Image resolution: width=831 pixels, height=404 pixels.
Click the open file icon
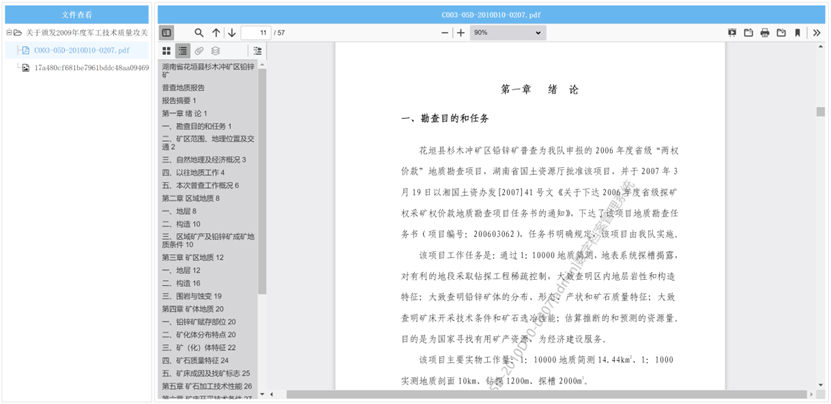point(748,33)
